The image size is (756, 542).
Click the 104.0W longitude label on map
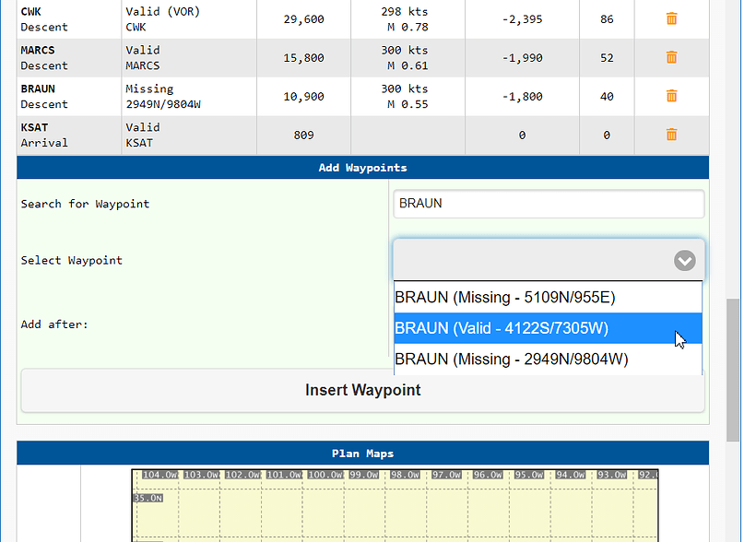160,475
